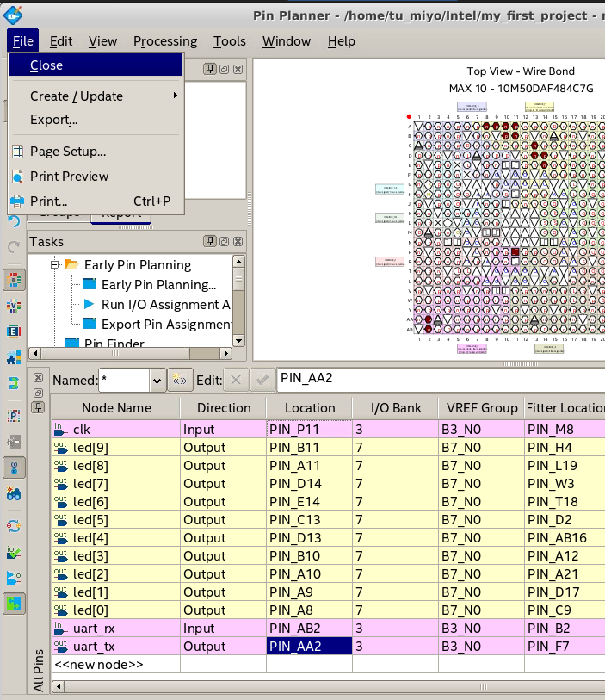Click the gray pin swap icon
The image size is (605, 700).
point(14,442)
